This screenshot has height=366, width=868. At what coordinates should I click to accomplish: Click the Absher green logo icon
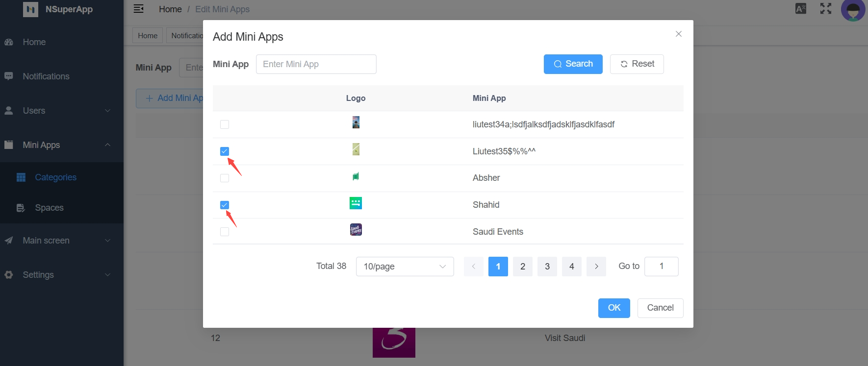[x=356, y=176]
